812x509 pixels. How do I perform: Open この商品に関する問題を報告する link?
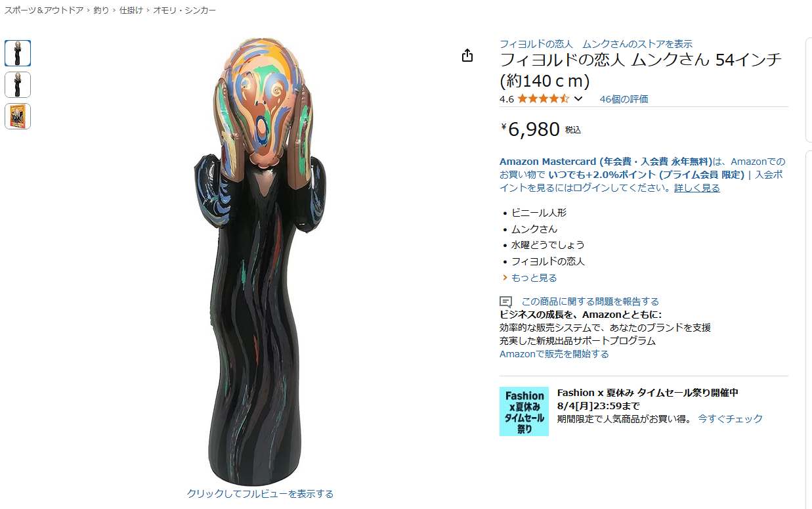(x=590, y=301)
